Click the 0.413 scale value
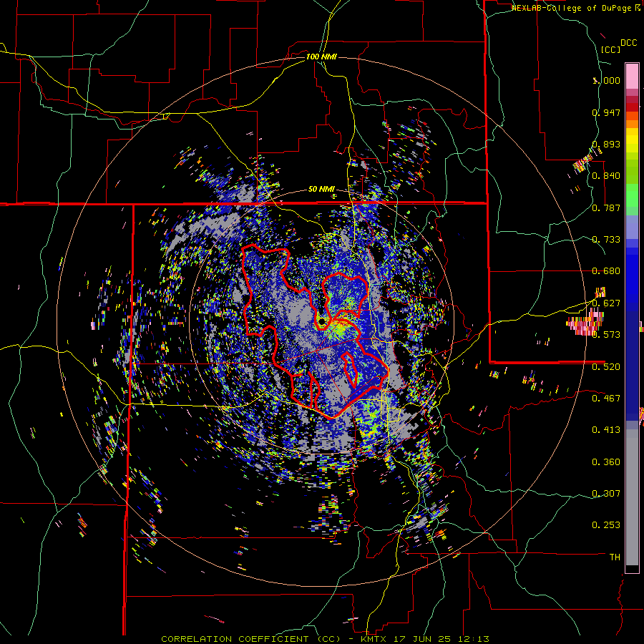The height and width of the screenshot is (644, 644). pos(606,430)
